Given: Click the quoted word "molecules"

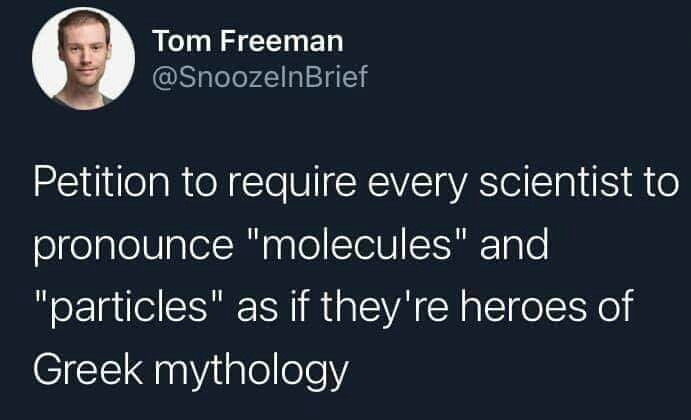Looking at the screenshot, I should coord(357,245).
